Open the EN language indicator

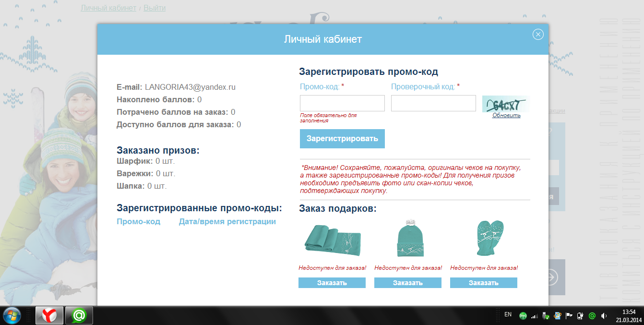click(508, 315)
